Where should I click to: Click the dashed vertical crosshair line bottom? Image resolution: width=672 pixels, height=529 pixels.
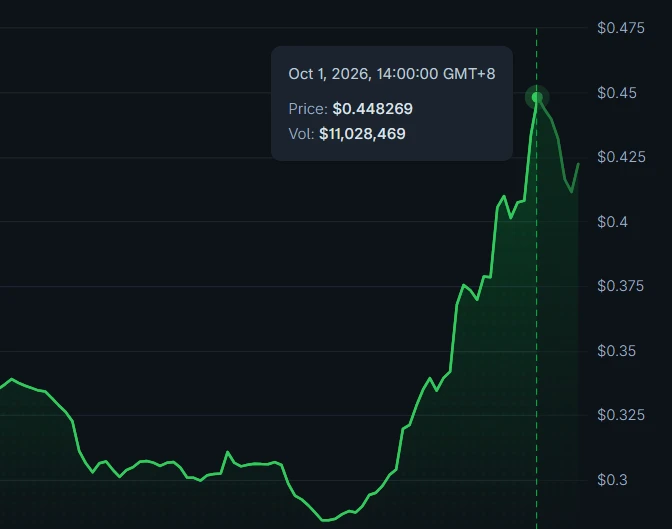tap(537, 521)
